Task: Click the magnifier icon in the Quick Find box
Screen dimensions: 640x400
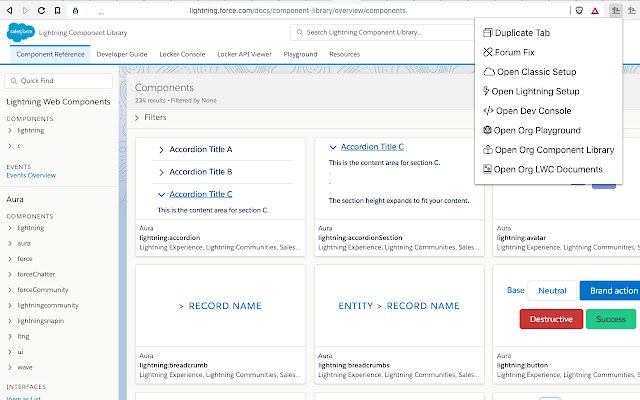Action: point(13,81)
